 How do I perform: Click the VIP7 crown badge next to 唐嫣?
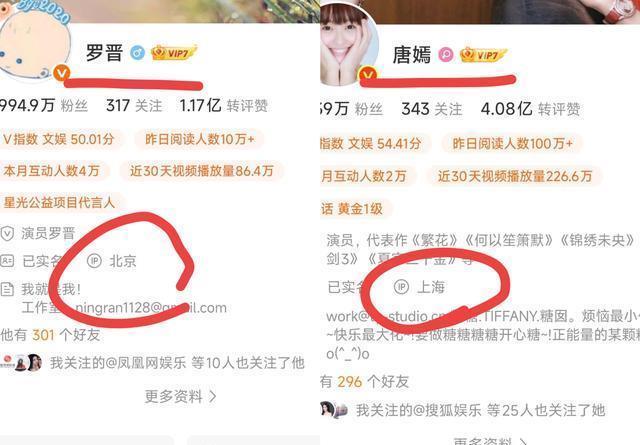click(483, 55)
